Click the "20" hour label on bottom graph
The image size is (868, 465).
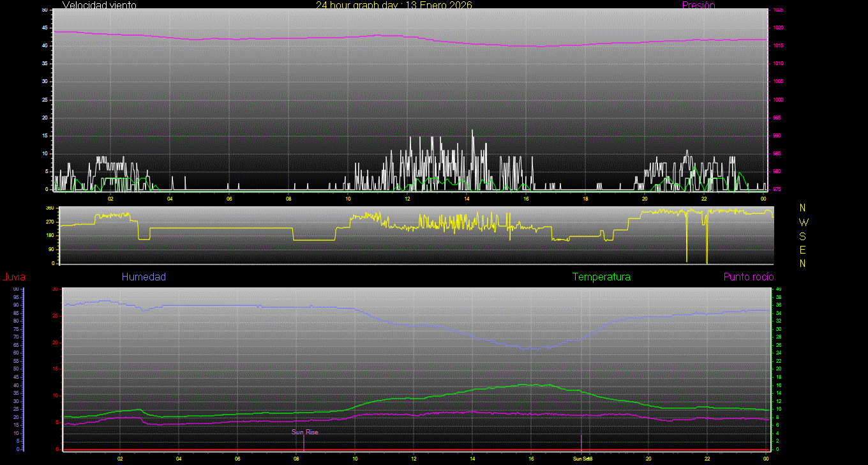648,459
